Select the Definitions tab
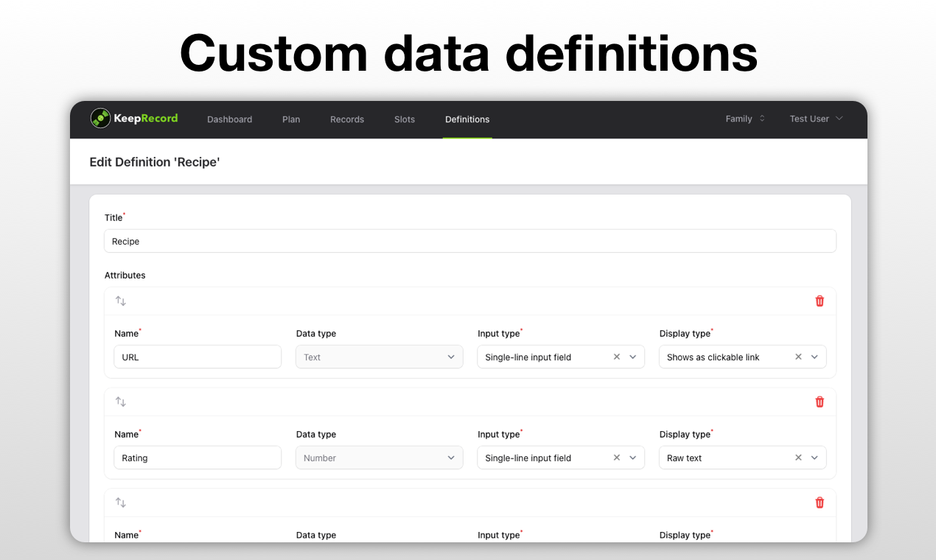Viewport: 936px width, 560px height. [x=467, y=119]
